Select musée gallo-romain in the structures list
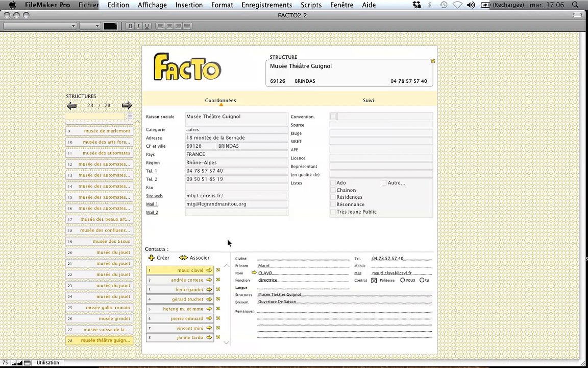The width and height of the screenshot is (588, 368). point(100,308)
